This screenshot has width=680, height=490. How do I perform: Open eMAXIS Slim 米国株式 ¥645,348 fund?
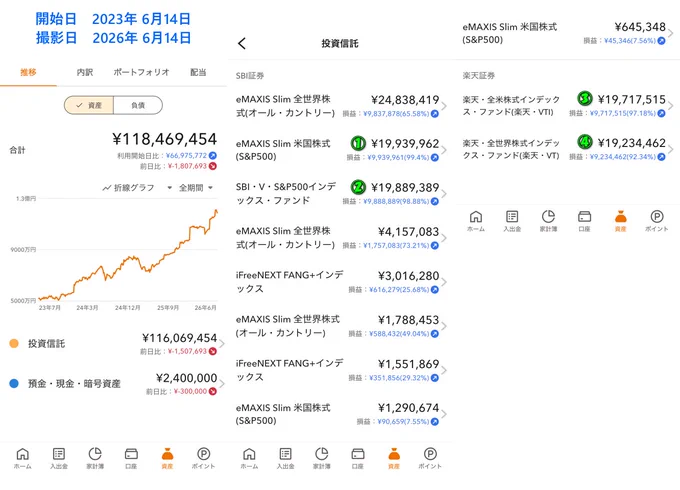click(566, 33)
